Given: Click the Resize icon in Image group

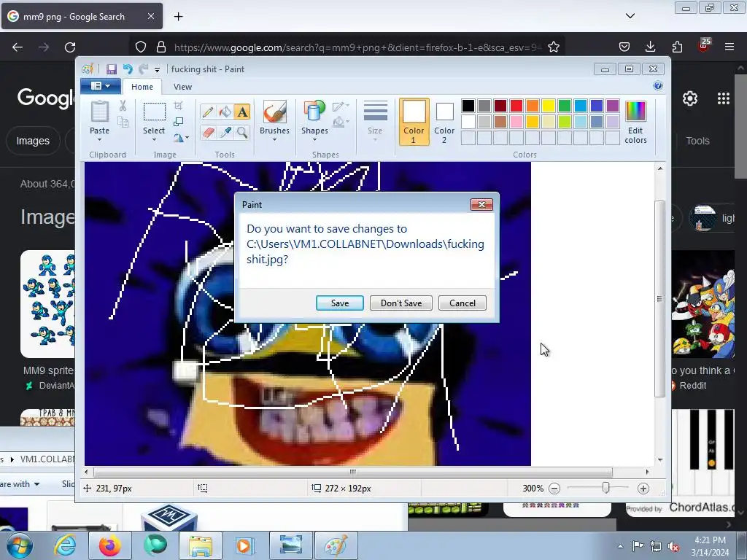Looking at the screenshot, I should click(x=178, y=122).
